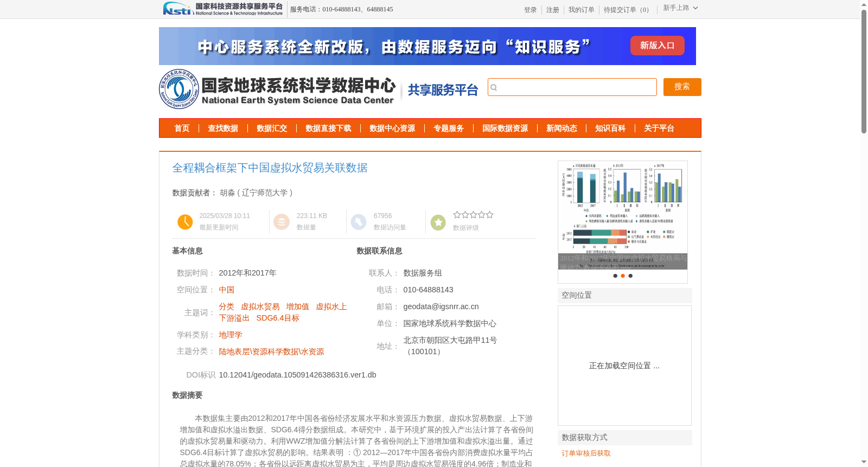Screen dimensions: 868x467
Task: Expand the 新手上路 dropdown
Action: 680,8
